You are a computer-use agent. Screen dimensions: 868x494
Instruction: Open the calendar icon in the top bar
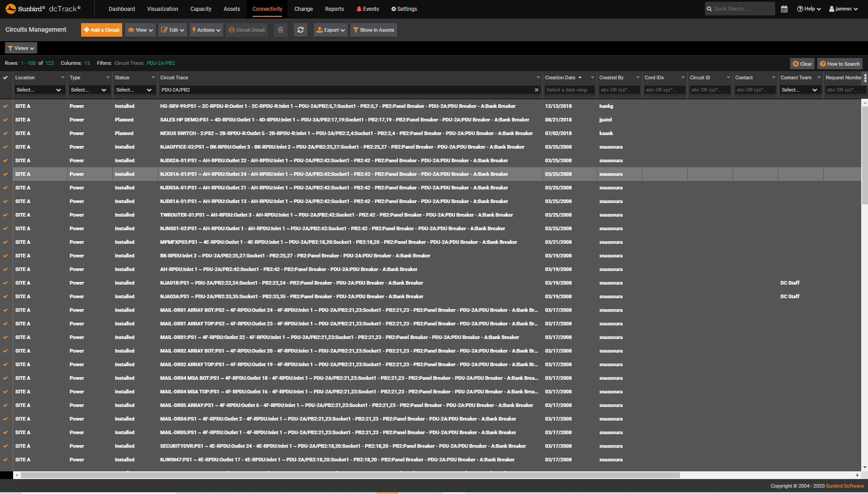[784, 9]
